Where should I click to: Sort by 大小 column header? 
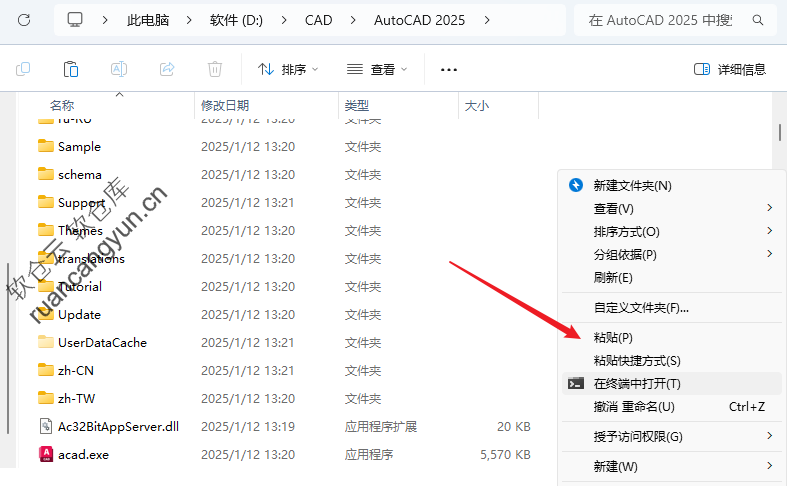477,105
